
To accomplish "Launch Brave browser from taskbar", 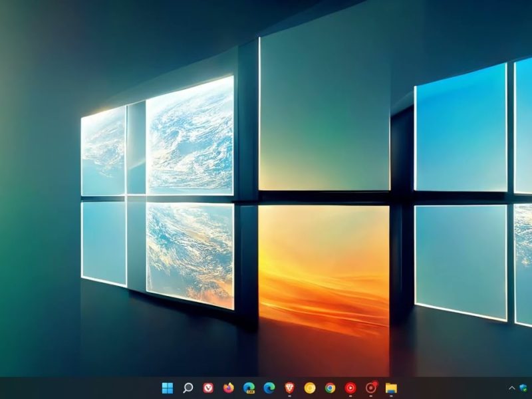I will (x=289, y=388).
